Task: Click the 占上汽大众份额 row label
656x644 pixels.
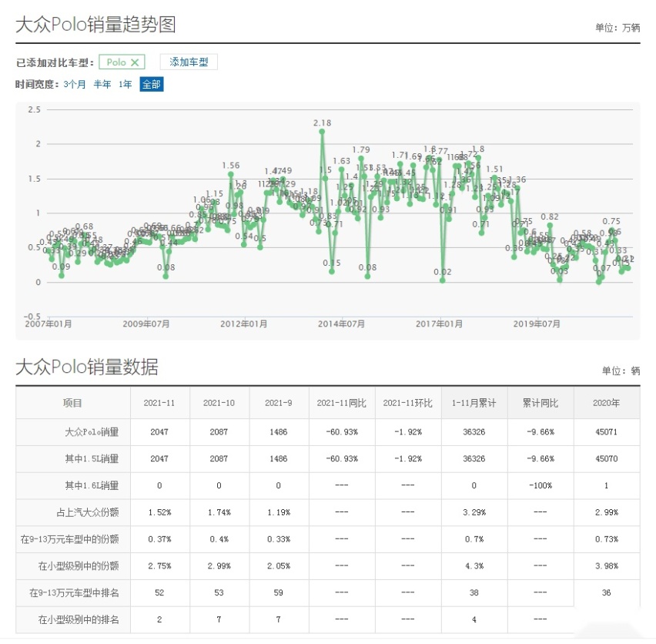Action: tap(88, 512)
